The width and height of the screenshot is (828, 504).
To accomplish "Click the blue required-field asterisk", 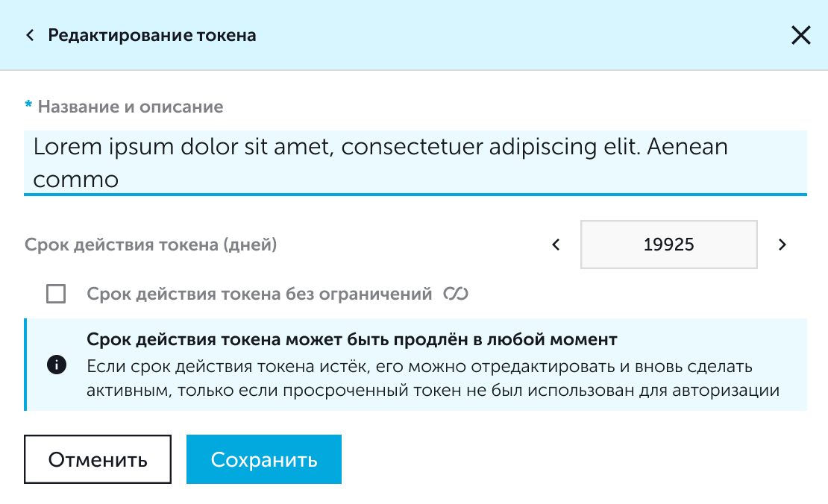I will pyautogui.click(x=28, y=107).
